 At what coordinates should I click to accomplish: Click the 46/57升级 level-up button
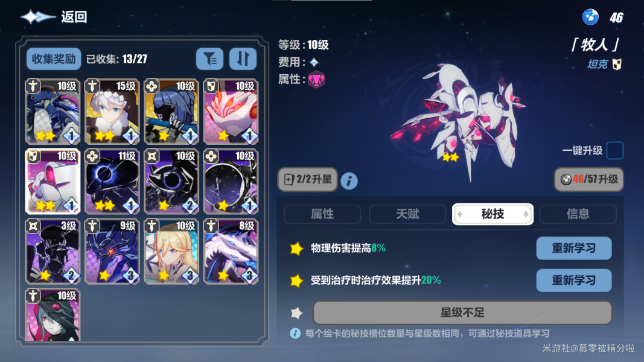click(x=589, y=179)
